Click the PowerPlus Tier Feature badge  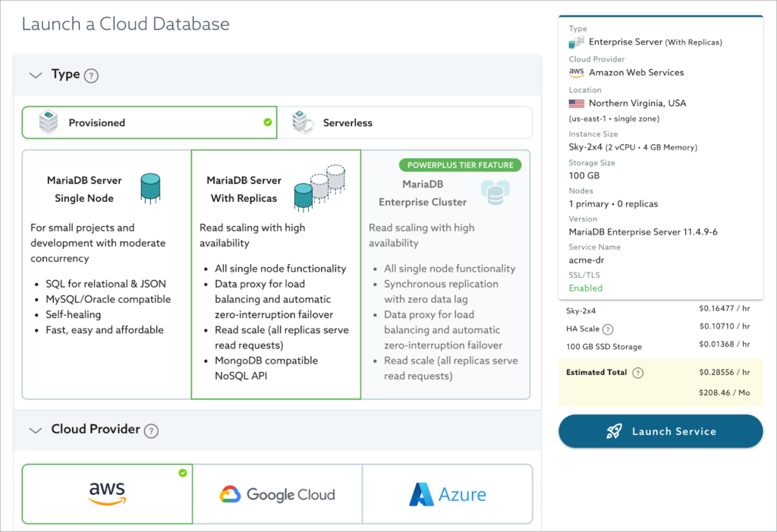coord(460,165)
